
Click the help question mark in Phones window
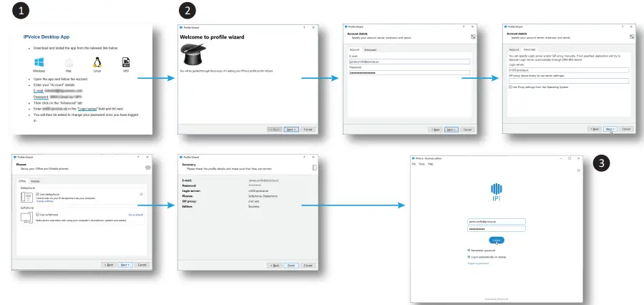(x=138, y=157)
